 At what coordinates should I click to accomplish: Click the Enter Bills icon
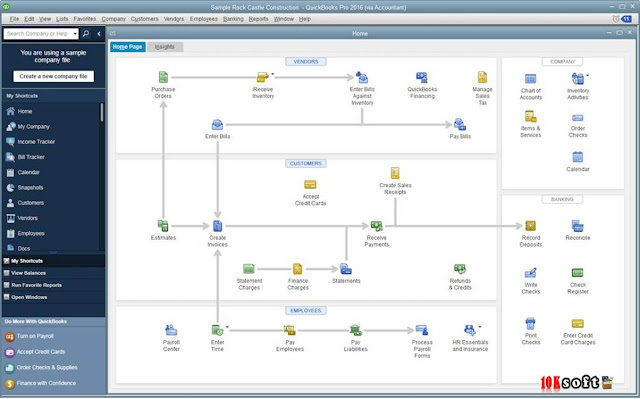217,124
